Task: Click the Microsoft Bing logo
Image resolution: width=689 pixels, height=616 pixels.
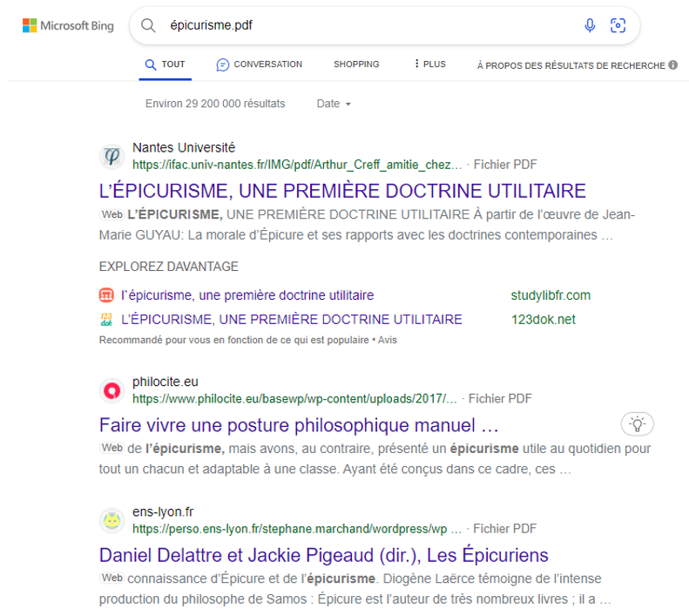Action: [68, 25]
